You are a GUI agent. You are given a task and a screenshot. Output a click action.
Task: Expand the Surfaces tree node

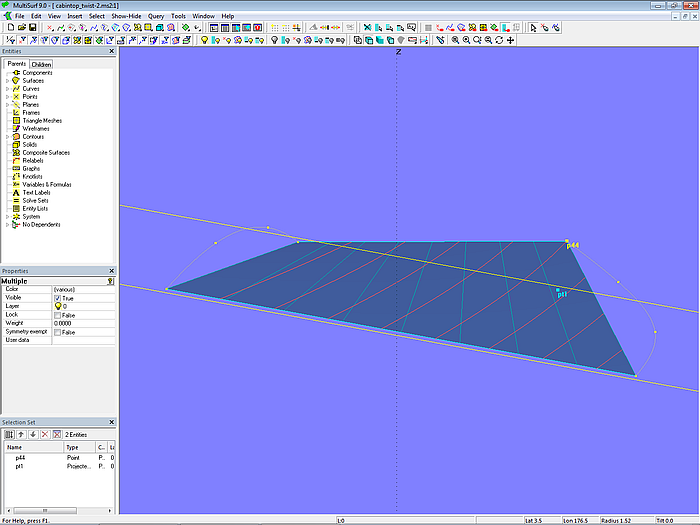7,81
